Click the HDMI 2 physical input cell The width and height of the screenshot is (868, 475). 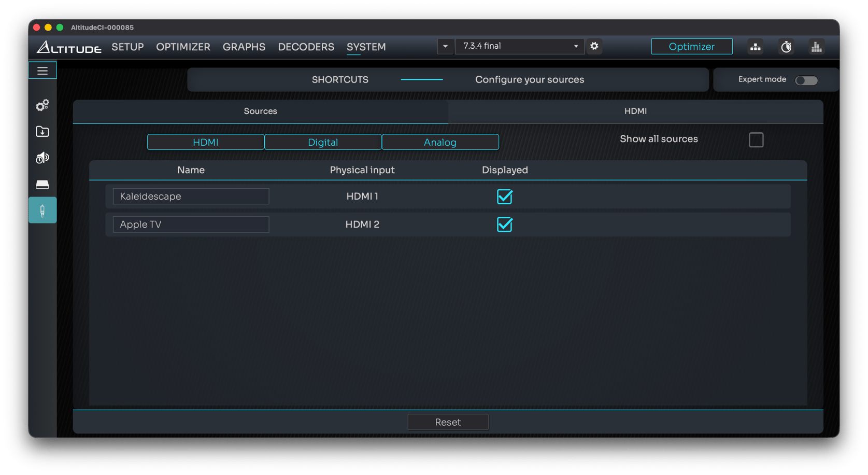point(362,225)
